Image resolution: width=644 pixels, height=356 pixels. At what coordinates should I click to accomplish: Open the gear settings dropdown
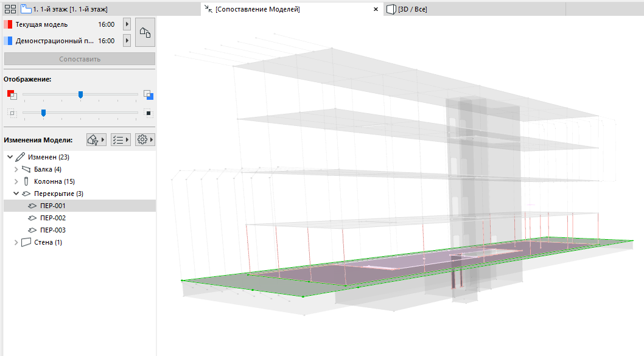tap(145, 140)
